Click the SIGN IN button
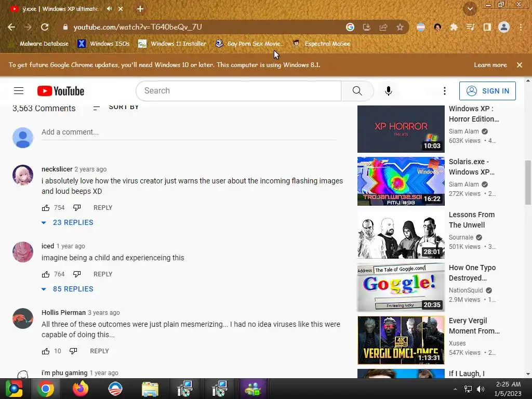Image resolution: width=532 pixels, height=399 pixels. point(487,91)
